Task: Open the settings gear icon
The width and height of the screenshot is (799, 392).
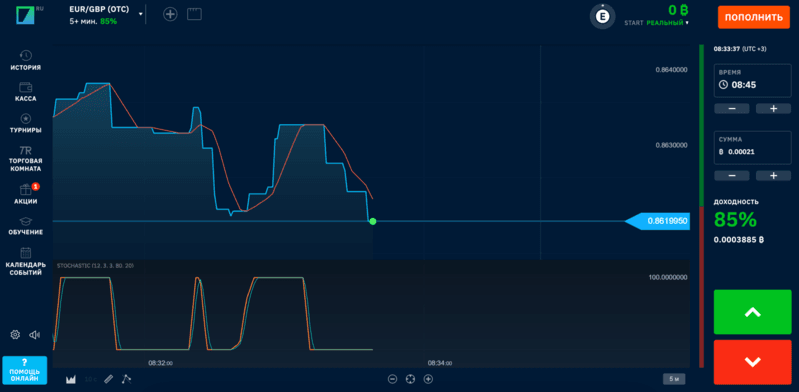Action: coord(15,334)
